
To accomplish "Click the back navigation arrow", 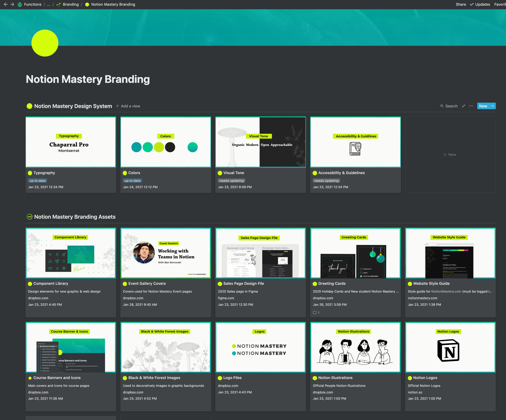I will 6,4.
